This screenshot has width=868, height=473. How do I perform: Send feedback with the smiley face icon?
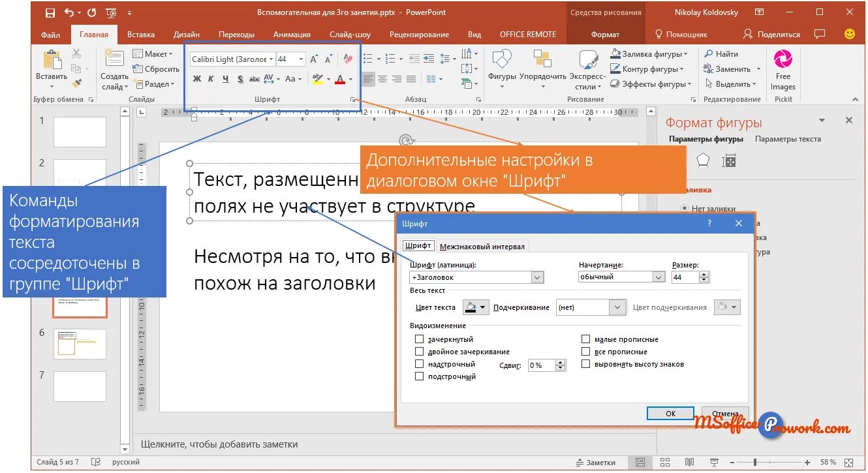coord(849,34)
